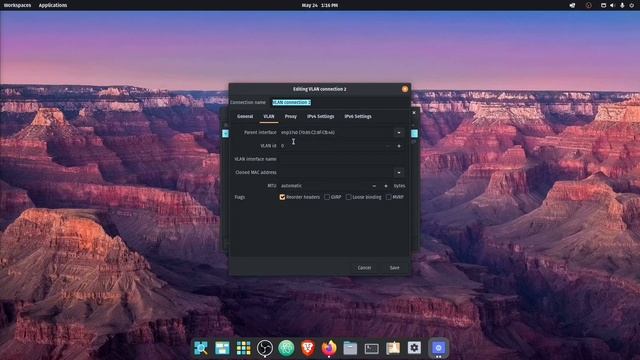Launch Firefox from the dock
Image resolution: width=640 pixels, height=360 pixels.
click(329, 348)
